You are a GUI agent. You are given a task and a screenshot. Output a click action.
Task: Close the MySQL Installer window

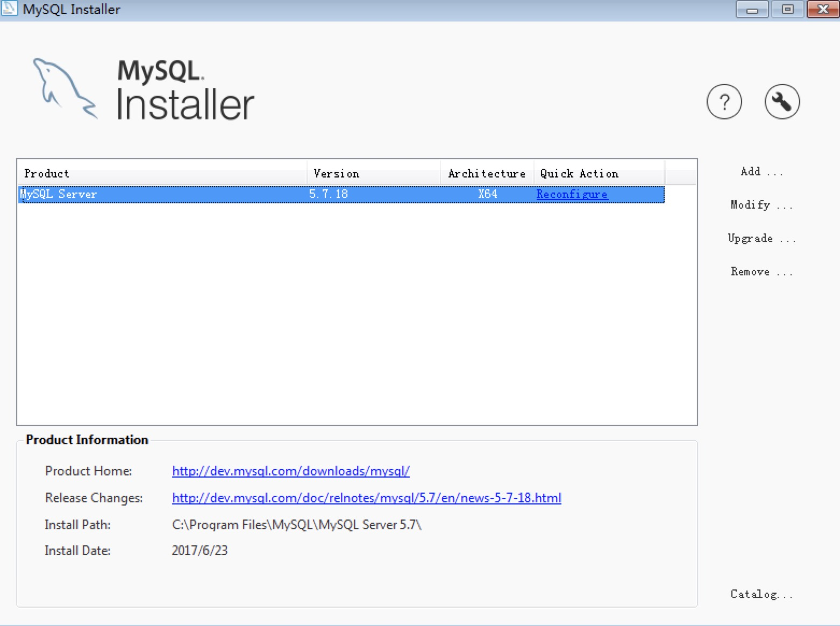823,9
